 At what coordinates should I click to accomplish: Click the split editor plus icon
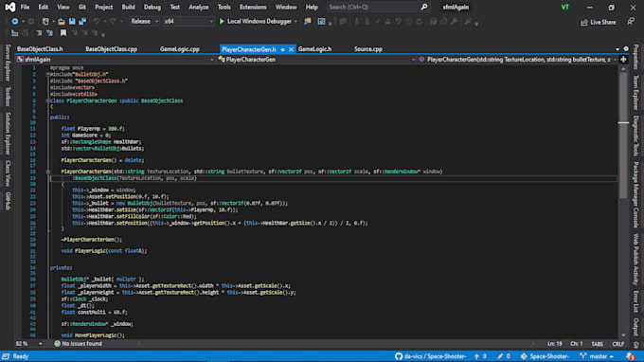pyautogui.click(x=623, y=60)
